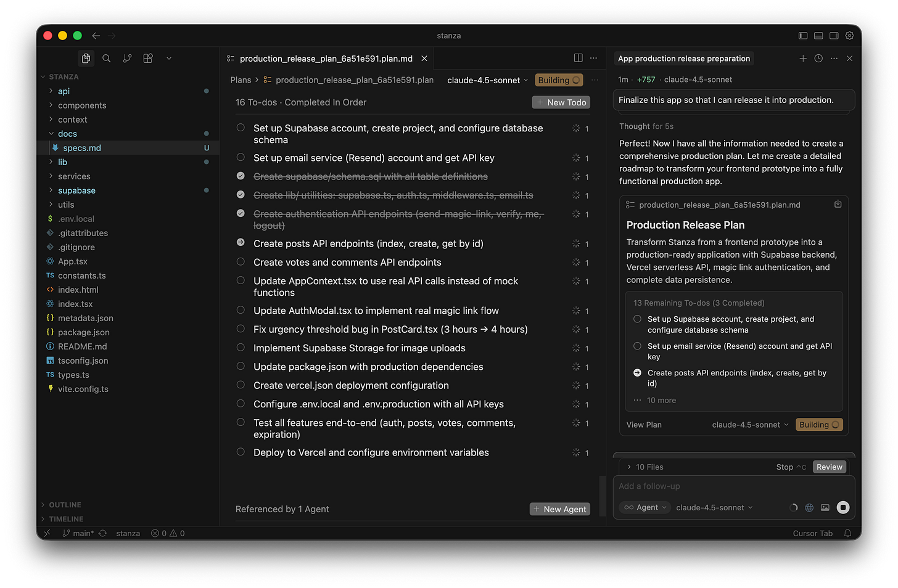
Task: Enable web search with the globe icon
Action: 809,507
